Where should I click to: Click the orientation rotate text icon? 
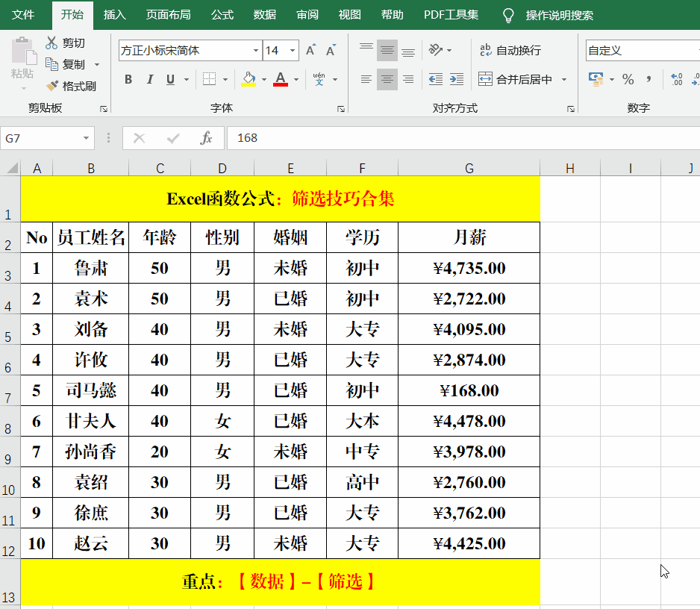(435, 49)
